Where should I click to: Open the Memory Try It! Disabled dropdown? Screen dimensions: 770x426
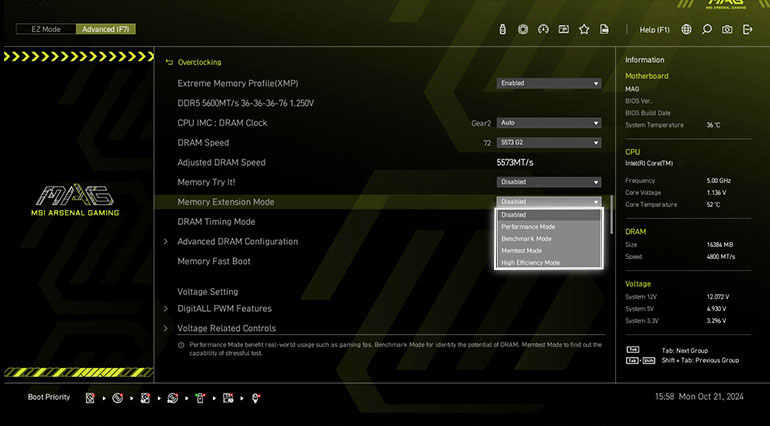click(x=549, y=182)
